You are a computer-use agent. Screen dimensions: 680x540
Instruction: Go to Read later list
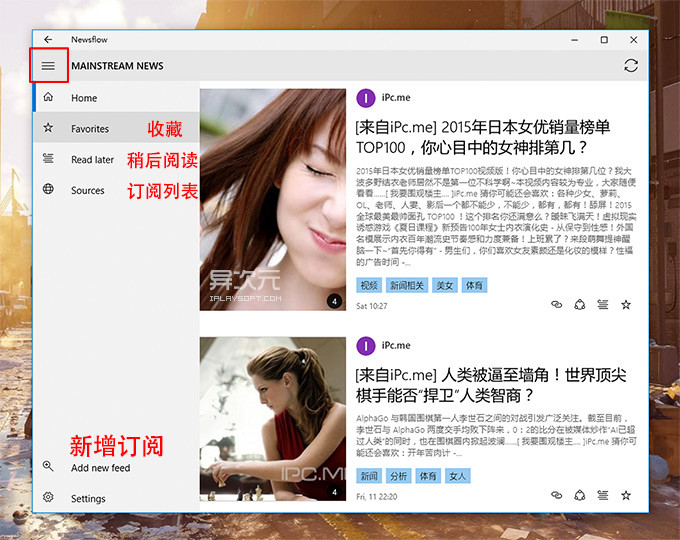click(x=92, y=159)
